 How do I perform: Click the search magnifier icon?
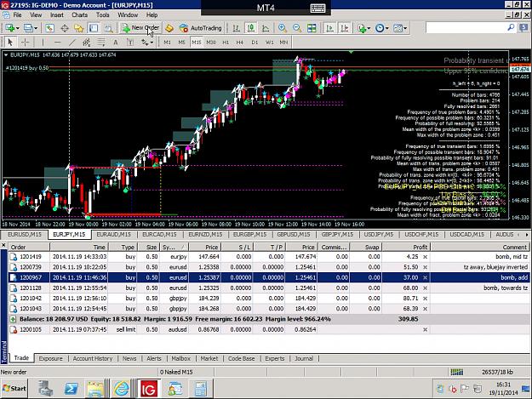coord(511,28)
